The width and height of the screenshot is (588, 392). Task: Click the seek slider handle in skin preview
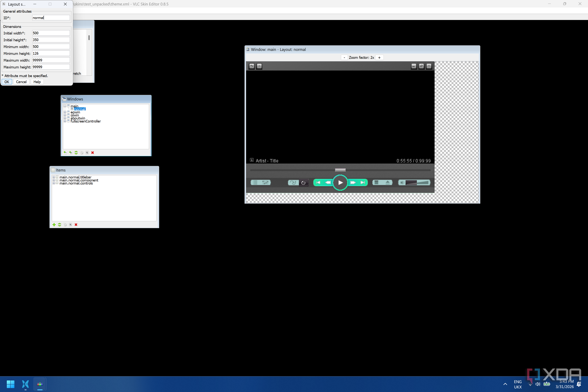pyautogui.click(x=340, y=170)
